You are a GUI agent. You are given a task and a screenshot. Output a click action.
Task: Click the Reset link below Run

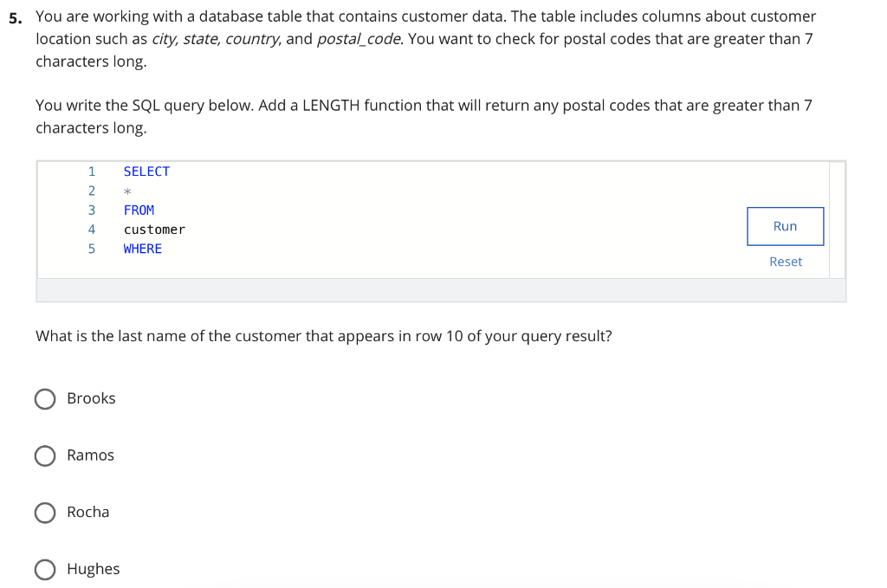[785, 261]
